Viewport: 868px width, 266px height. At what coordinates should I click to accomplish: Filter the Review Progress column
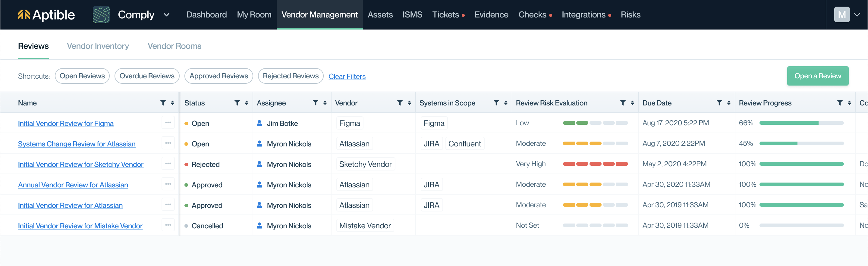pos(840,103)
